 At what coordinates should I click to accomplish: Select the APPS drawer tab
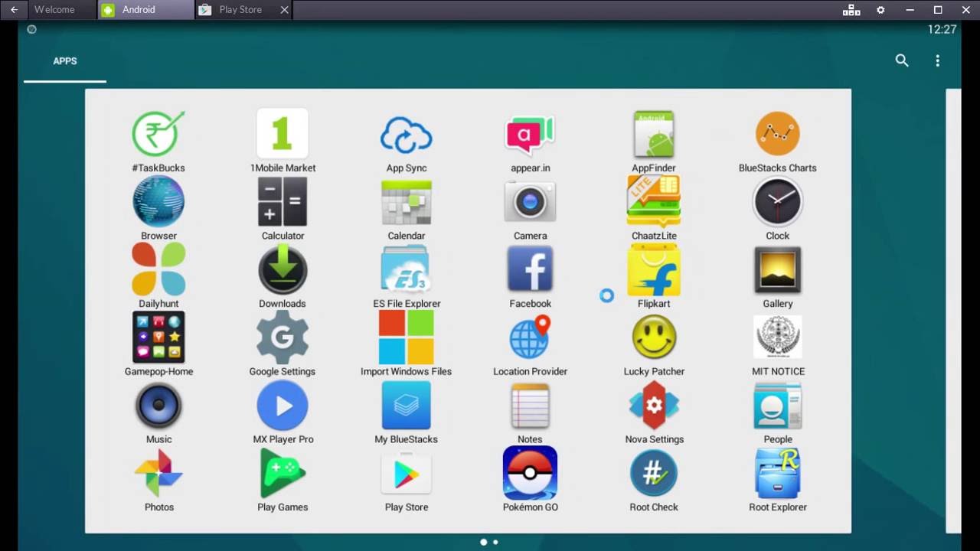tap(65, 61)
